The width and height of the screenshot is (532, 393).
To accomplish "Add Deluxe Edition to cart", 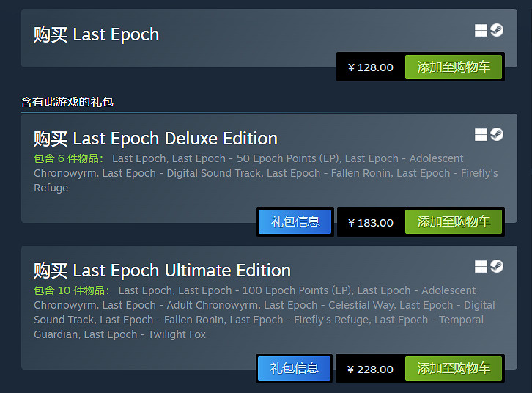I will (454, 222).
